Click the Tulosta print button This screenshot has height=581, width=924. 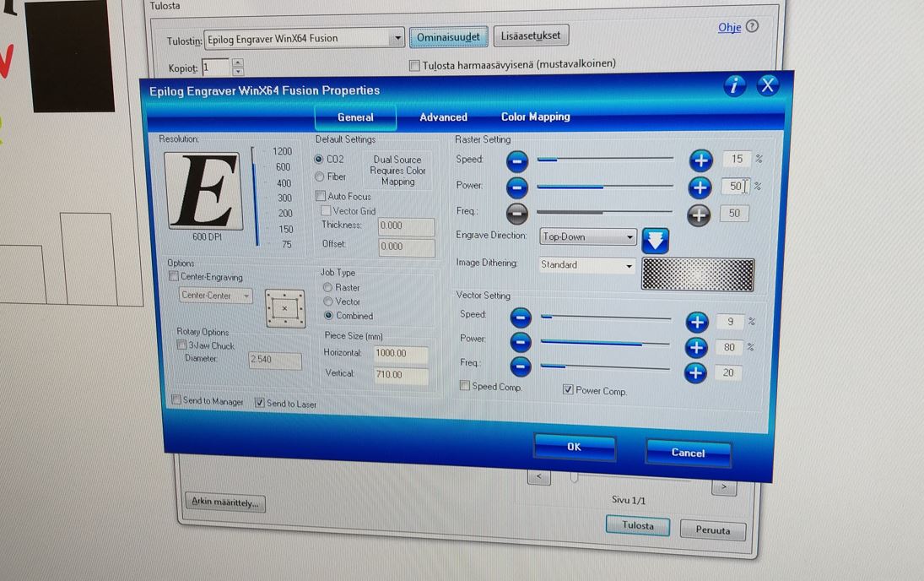coord(638,525)
